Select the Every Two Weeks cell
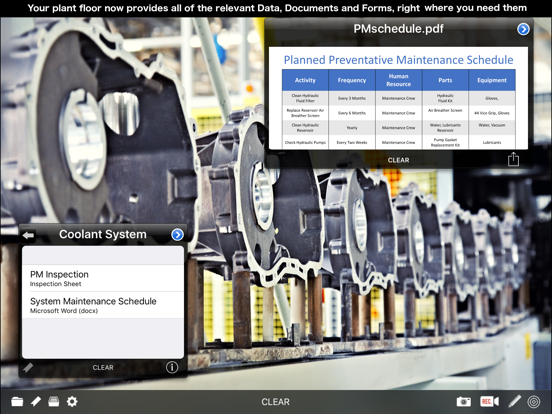 point(352,142)
